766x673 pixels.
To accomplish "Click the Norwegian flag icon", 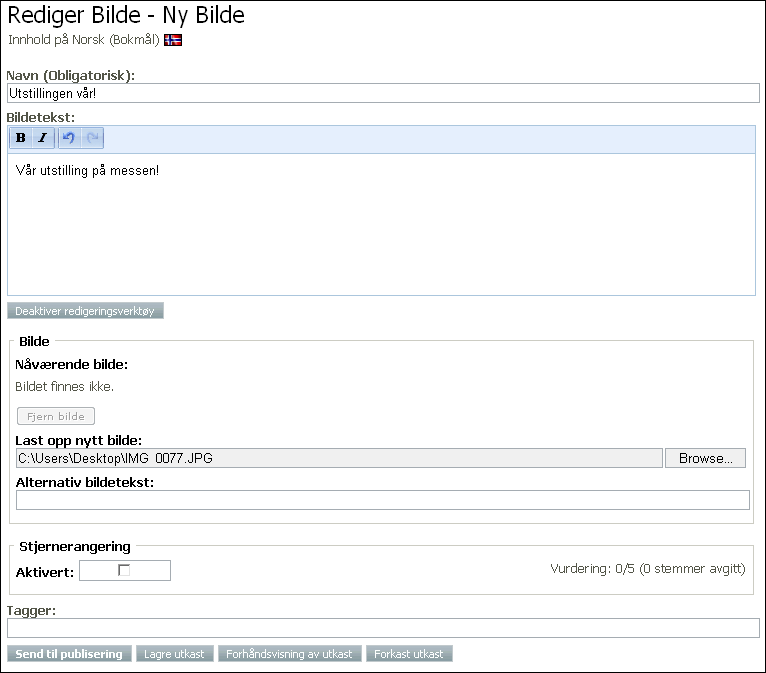I will (x=173, y=40).
